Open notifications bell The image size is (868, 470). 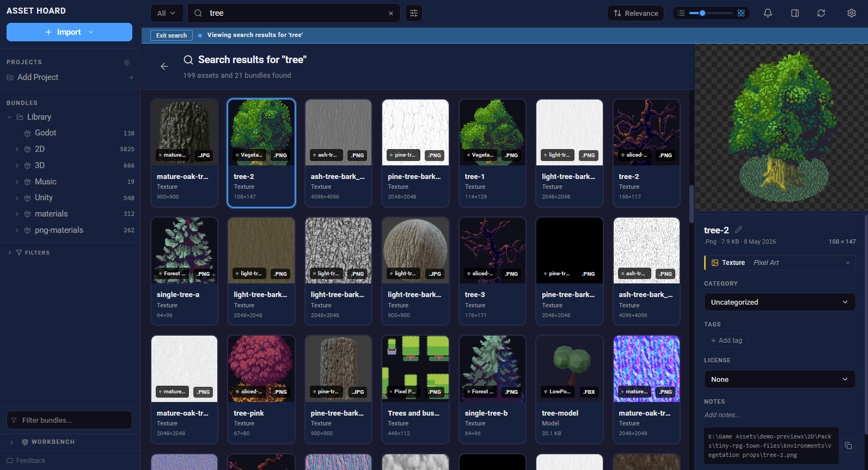[768, 13]
